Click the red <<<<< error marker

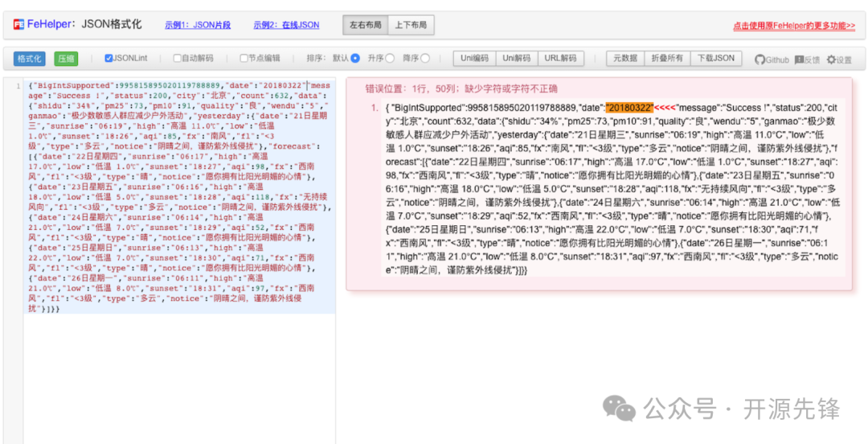[x=666, y=107]
